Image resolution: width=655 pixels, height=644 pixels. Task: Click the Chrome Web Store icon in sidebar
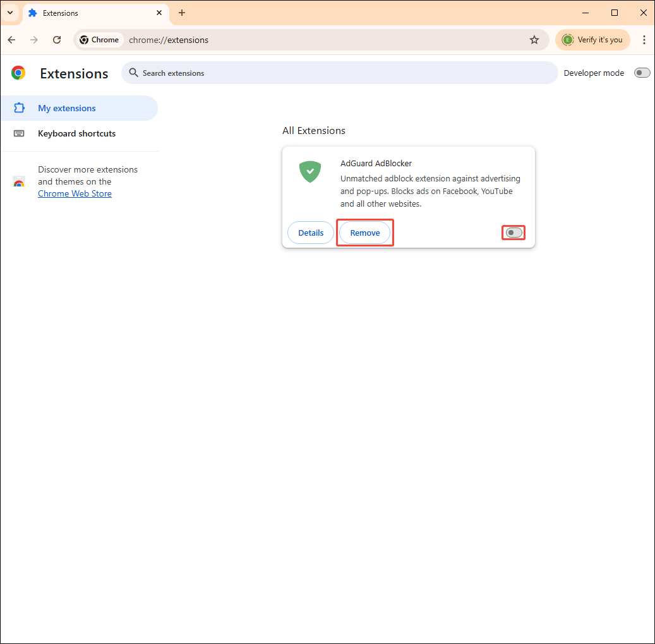[19, 182]
